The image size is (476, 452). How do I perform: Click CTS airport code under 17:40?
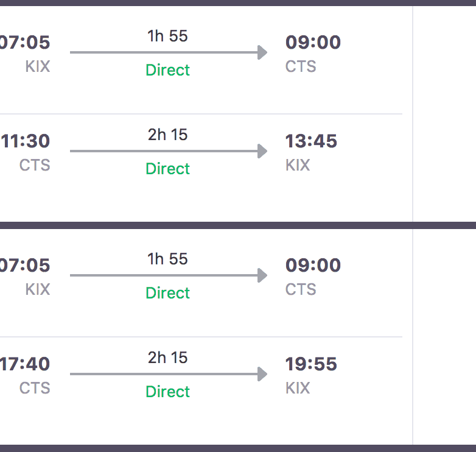click(x=35, y=388)
